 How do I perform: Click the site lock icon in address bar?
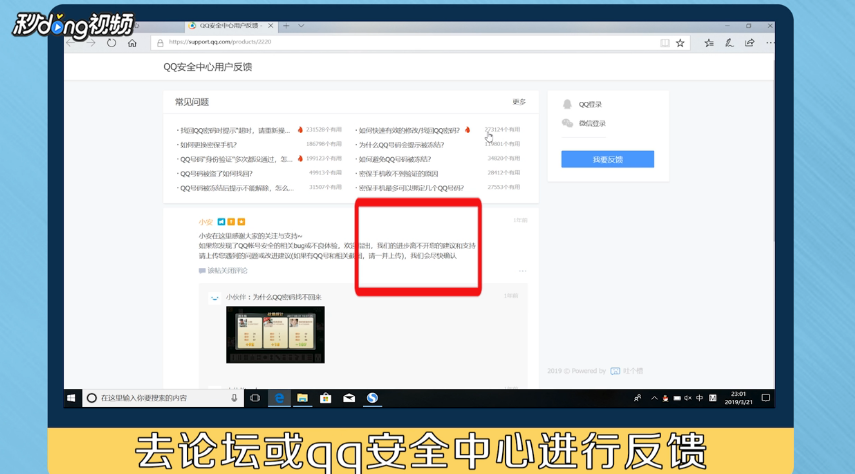160,43
